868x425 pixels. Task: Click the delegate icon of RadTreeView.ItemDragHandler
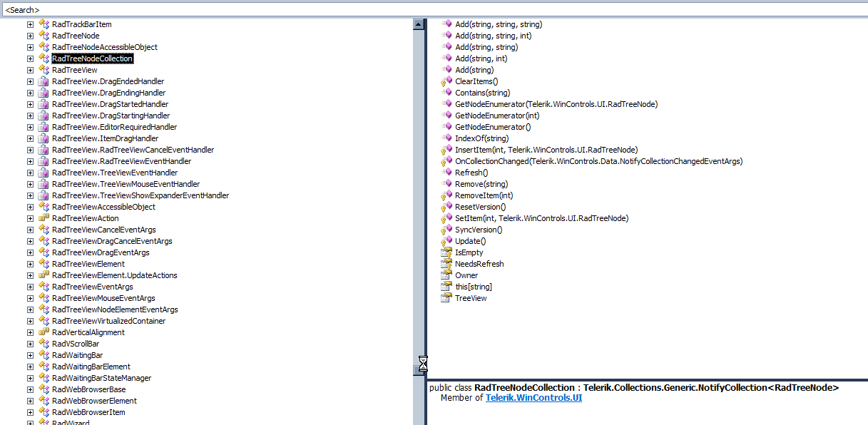pyautogui.click(x=44, y=138)
